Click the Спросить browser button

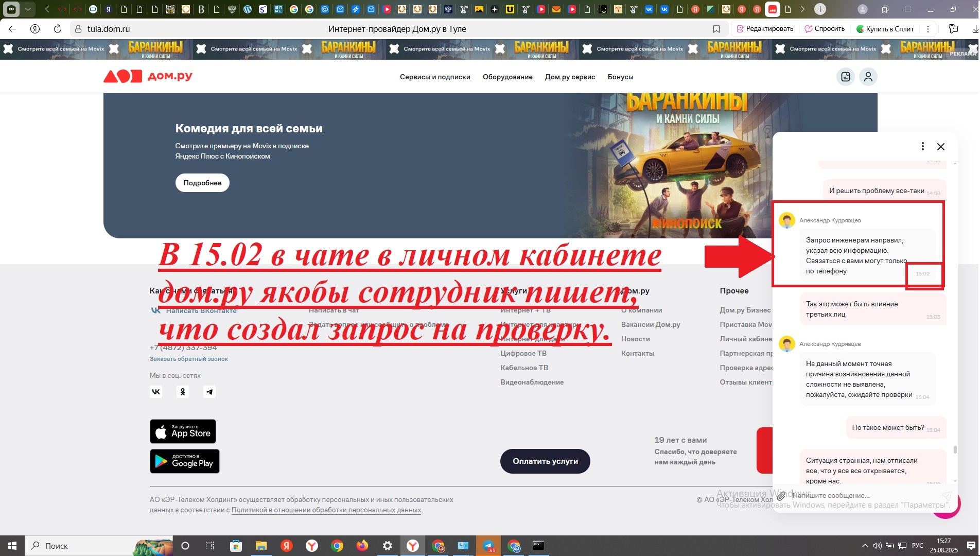[x=825, y=29]
